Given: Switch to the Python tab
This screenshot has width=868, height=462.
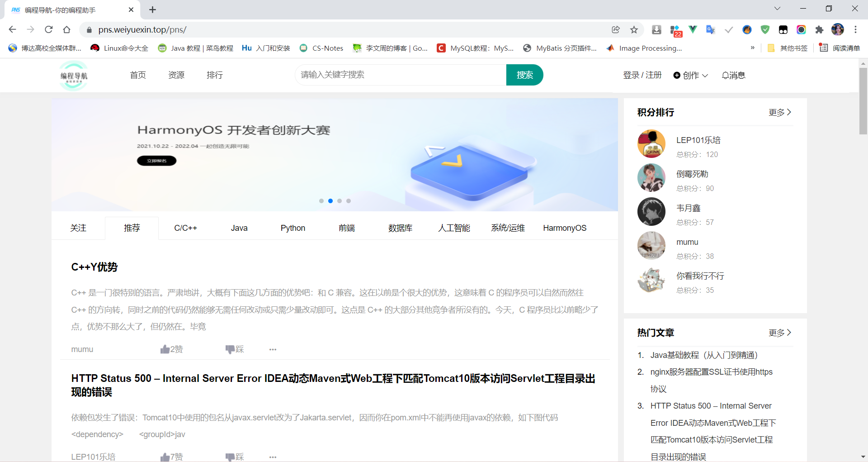Looking at the screenshot, I should click(x=293, y=228).
